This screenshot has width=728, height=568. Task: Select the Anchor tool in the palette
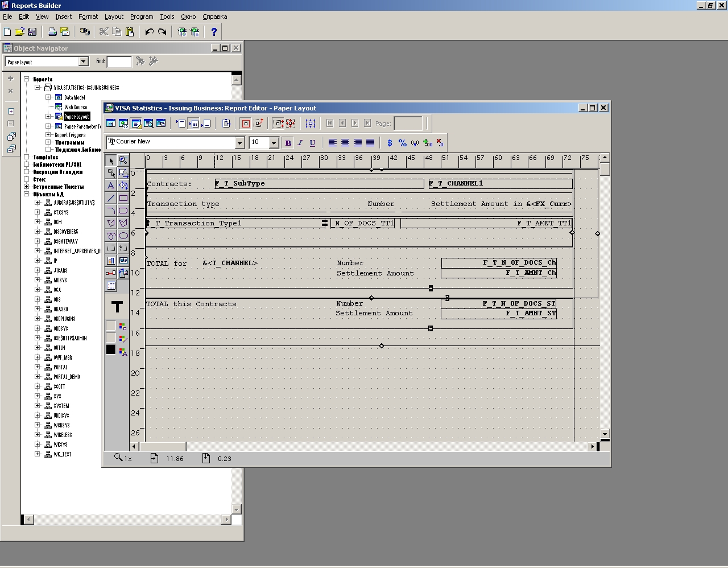(x=111, y=273)
